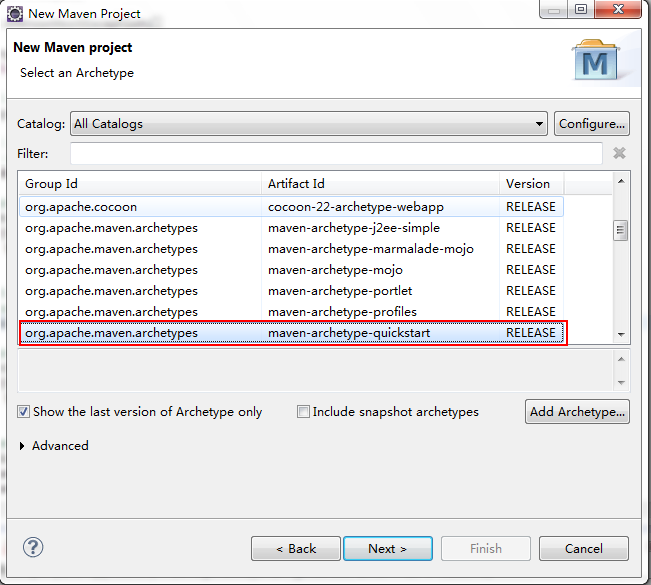This screenshot has height=585, width=651.
Task: Sort by the Artifact Id column header
Action: click(x=380, y=184)
